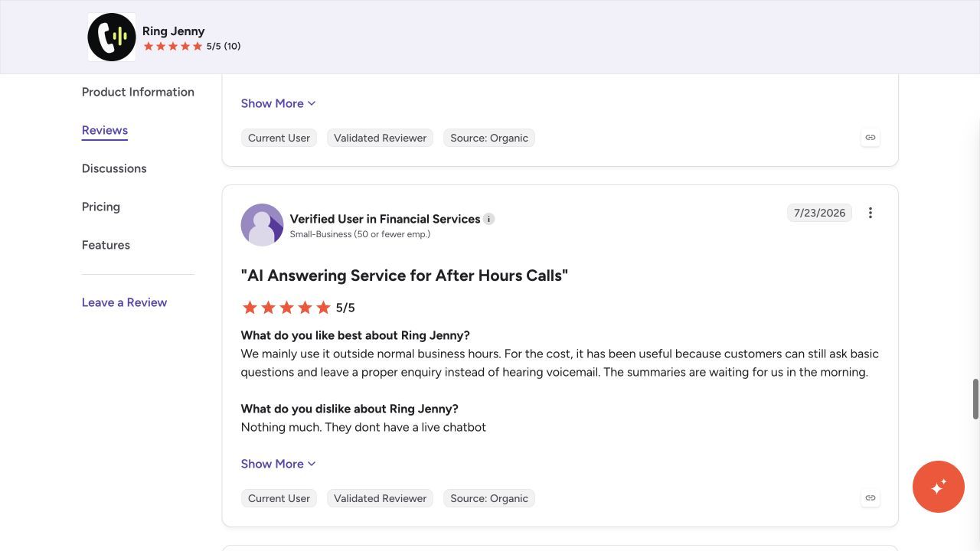Click the five-star rating on the Financial Services review
This screenshot has width=980, height=551.
click(286, 308)
